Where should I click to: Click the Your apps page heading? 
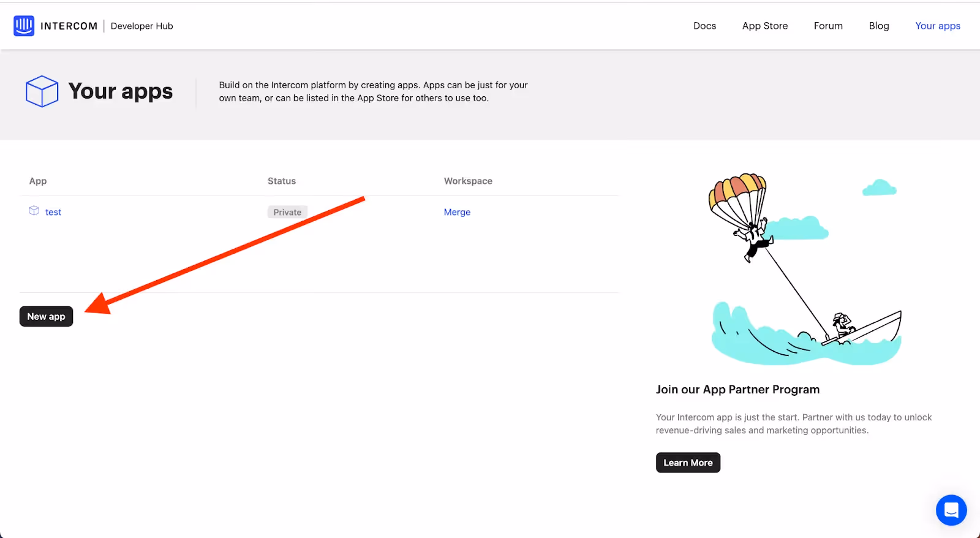click(x=121, y=91)
